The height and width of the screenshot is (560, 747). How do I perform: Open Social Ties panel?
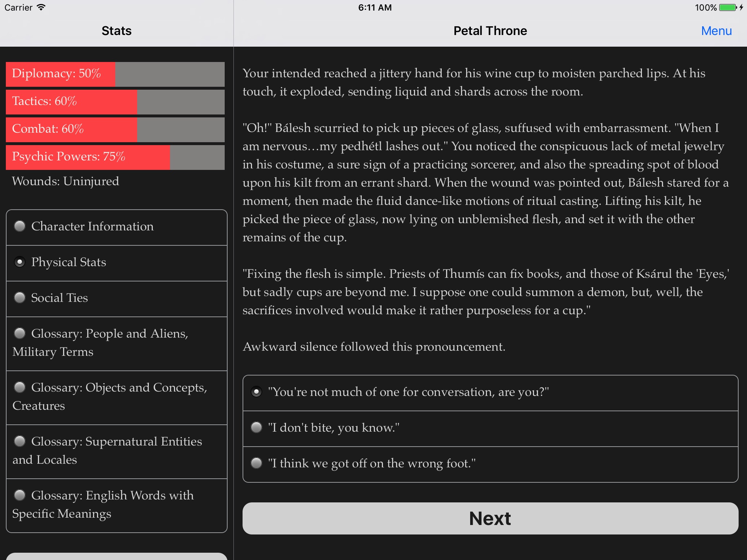116,297
